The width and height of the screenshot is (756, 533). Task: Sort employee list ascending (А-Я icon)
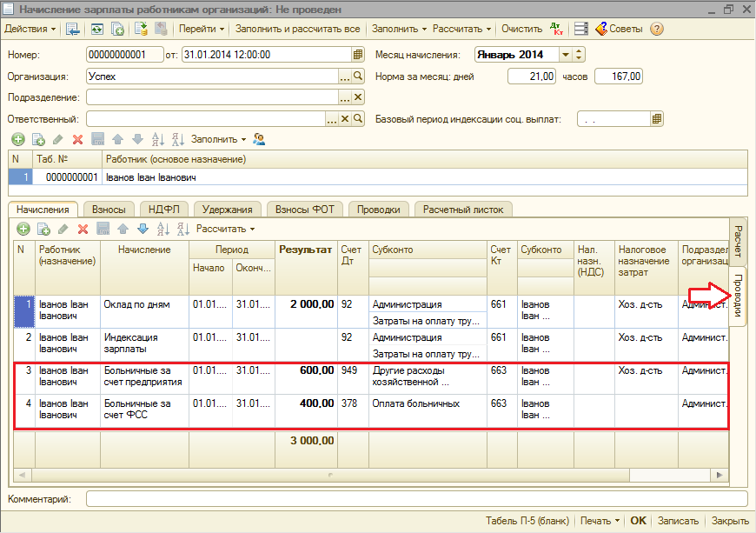[x=157, y=139]
